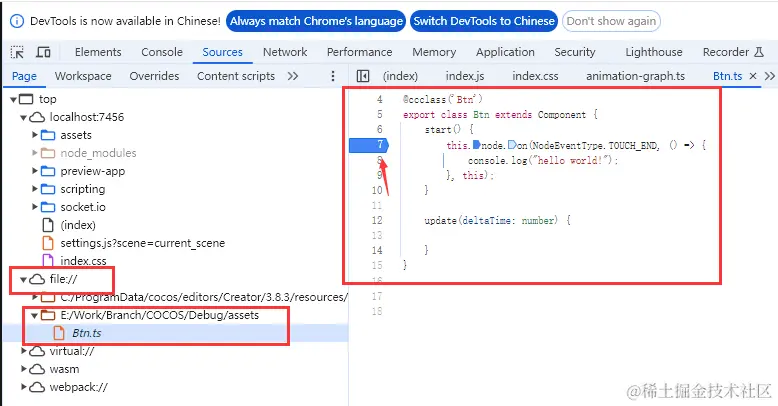The width and height of the screenshot is (778, 406).
Task: Click Switch DevTools to Chinese button
Action: 484,21
